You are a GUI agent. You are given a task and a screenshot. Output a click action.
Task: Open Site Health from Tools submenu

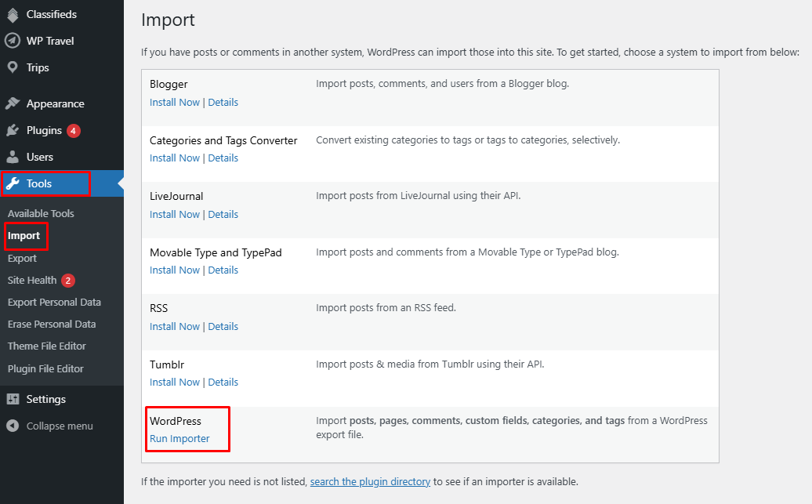coord(32,280)
